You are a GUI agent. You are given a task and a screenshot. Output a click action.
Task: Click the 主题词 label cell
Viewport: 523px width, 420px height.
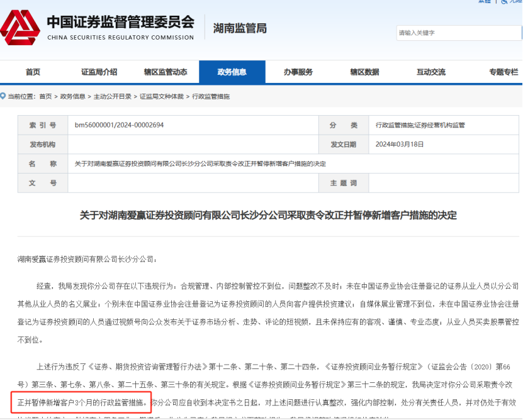[x=344, y=183]
